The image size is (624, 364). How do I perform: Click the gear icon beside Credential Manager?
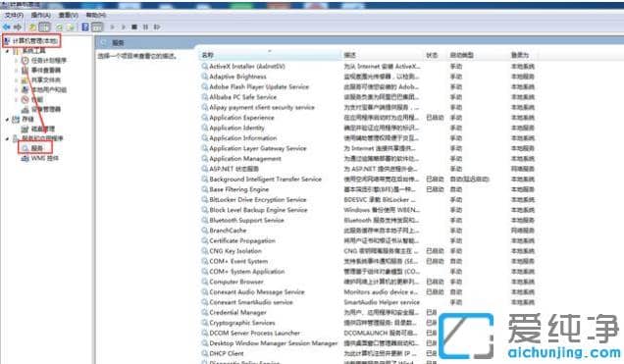pyautogui.click(x=204, y=312)
